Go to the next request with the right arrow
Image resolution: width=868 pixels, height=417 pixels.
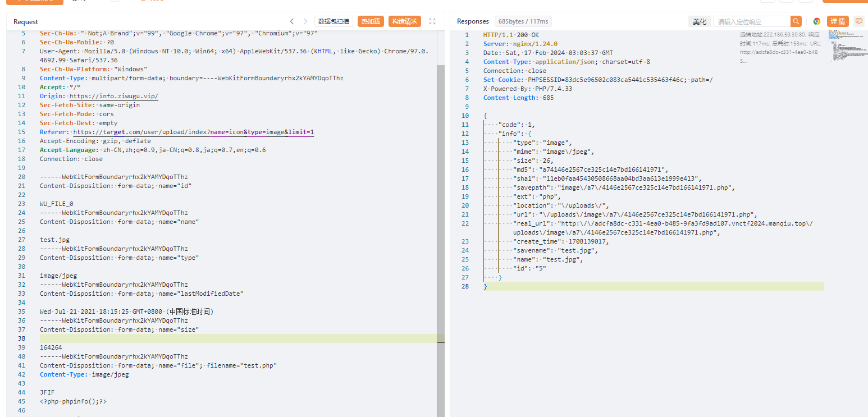[305, 21]
